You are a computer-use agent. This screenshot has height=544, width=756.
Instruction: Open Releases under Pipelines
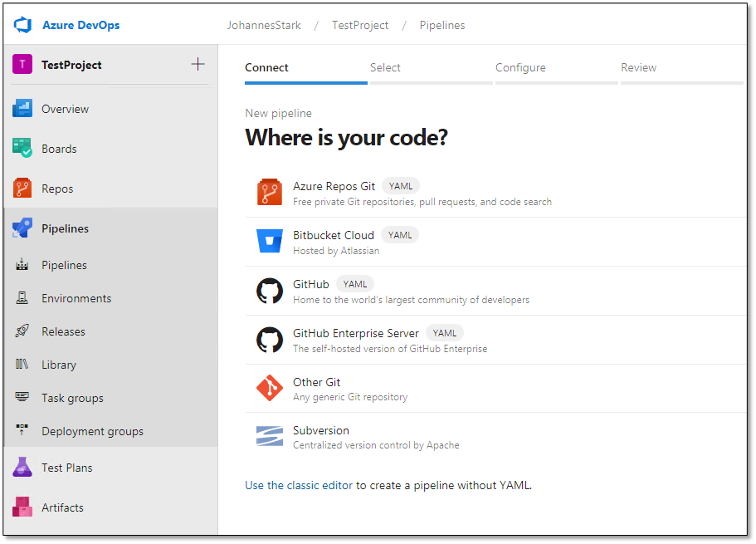(x=110, y=331)
